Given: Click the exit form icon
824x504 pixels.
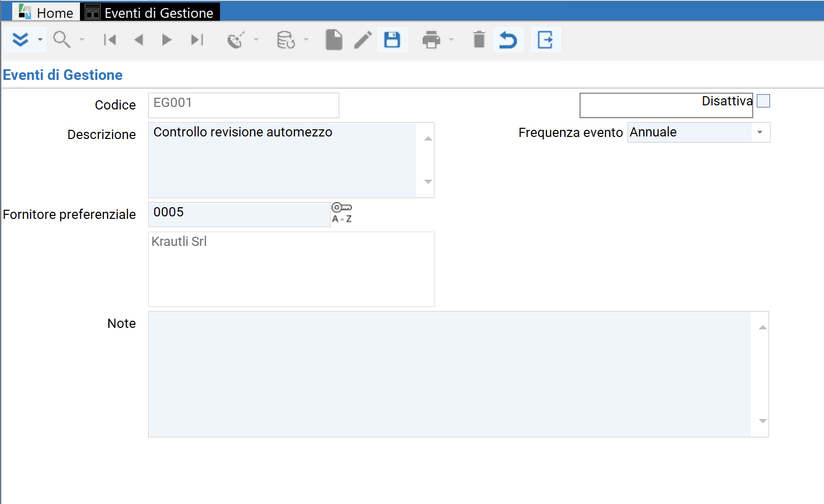Looking at the screenshot, I should coord(545,40).
